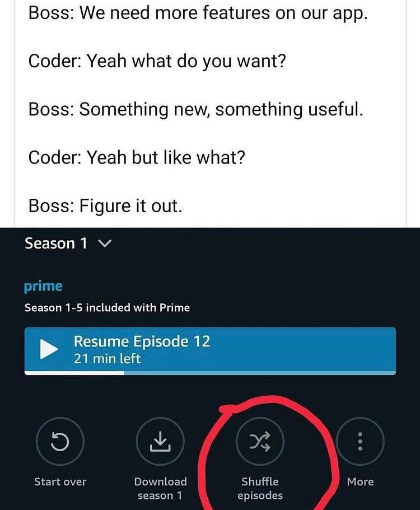
Task: Open the More three-dots icon
Action: 360,442
